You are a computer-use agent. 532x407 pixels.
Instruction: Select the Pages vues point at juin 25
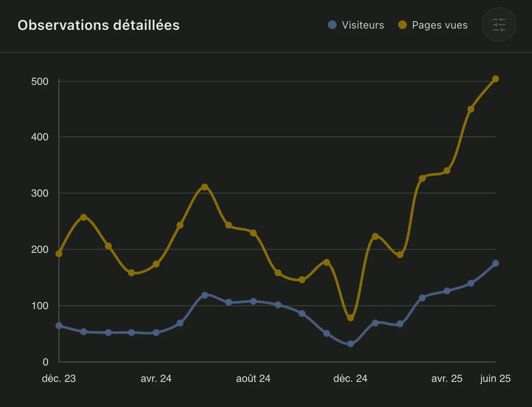496,79
